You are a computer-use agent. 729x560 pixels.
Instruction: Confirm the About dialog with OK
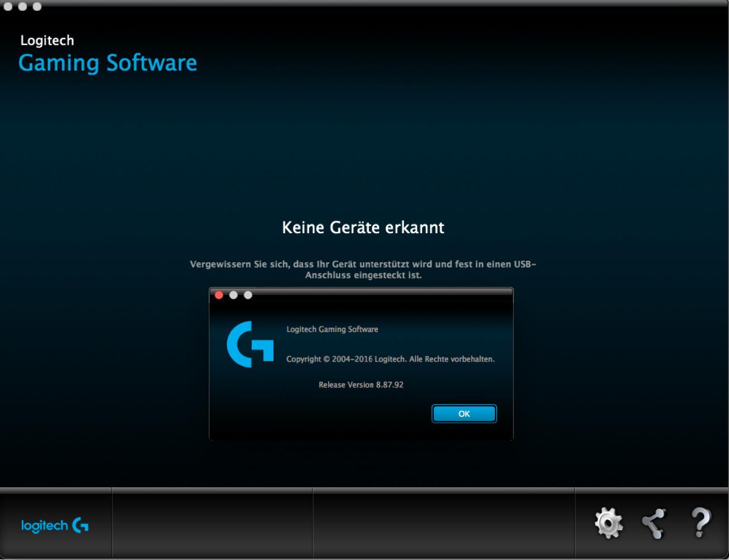(464, 414)
